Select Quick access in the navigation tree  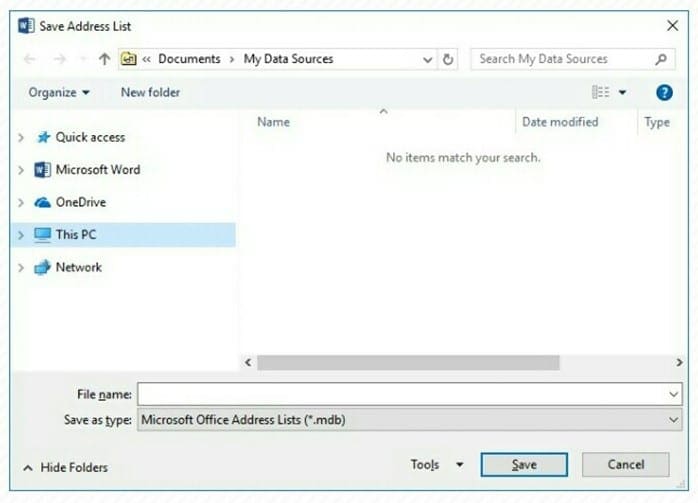[90, 137]
